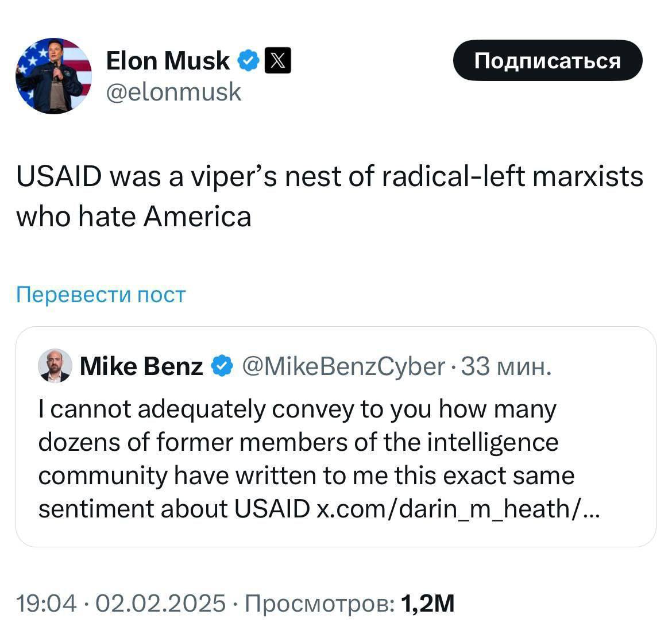Click the @MikeBenzCyber handle
Viewport: 672px width, 630px height.
click(x=343, y=366)
